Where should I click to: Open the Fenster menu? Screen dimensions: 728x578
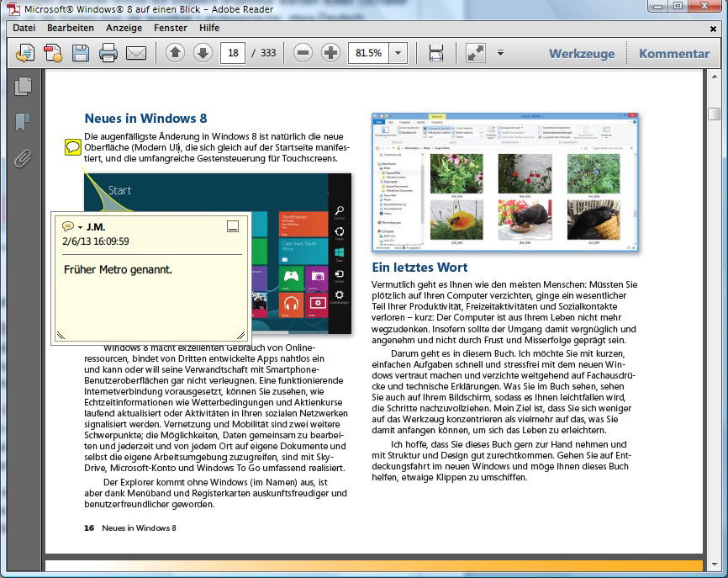click(171, 28)
